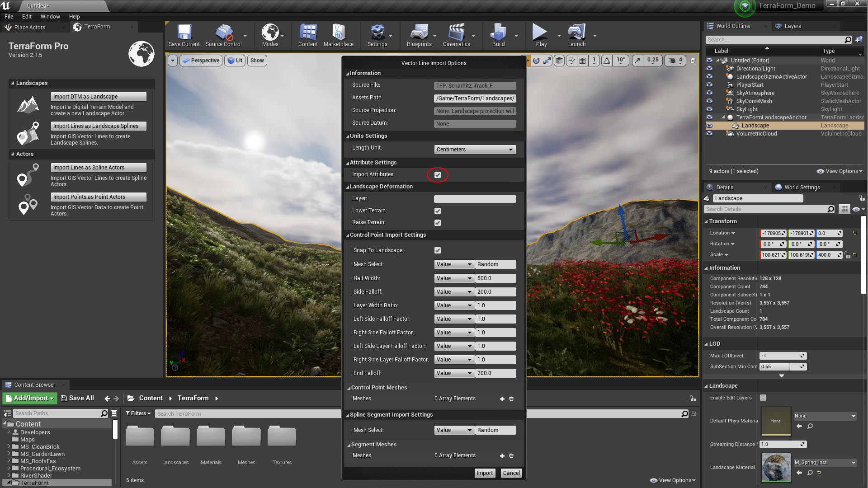The image size is (868, 488).
Task: Open the File menu
Action: [x=9, y=16]
